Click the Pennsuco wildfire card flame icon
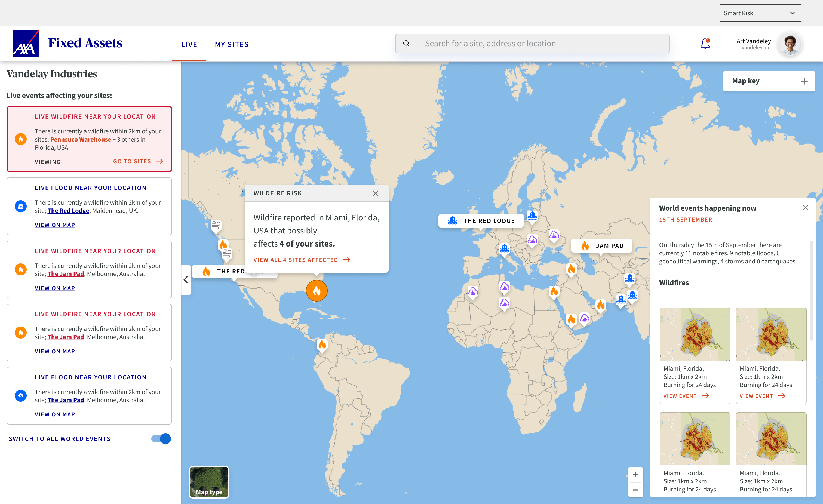Screen dimensions: 823x504 21,139
